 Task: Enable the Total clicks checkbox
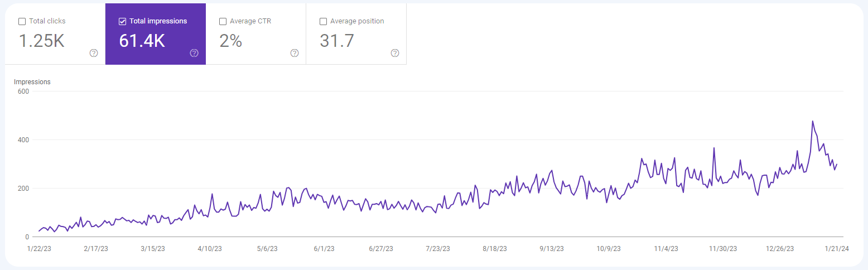22,21
